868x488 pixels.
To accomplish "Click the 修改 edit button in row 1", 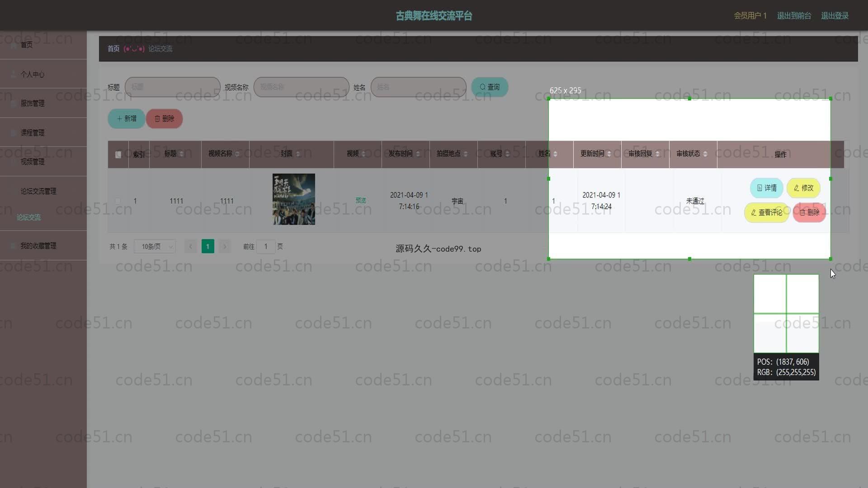I will pos(803,188).
